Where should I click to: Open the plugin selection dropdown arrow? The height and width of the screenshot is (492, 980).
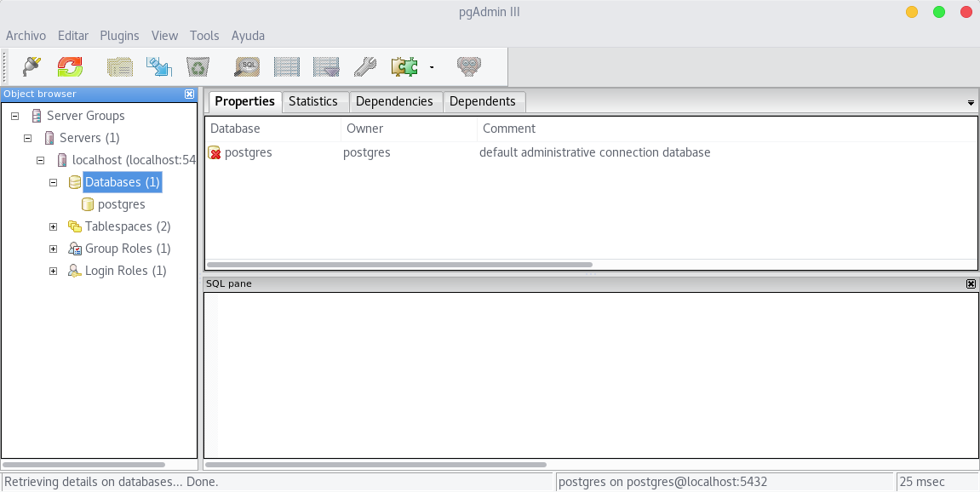tap(432, 66)
